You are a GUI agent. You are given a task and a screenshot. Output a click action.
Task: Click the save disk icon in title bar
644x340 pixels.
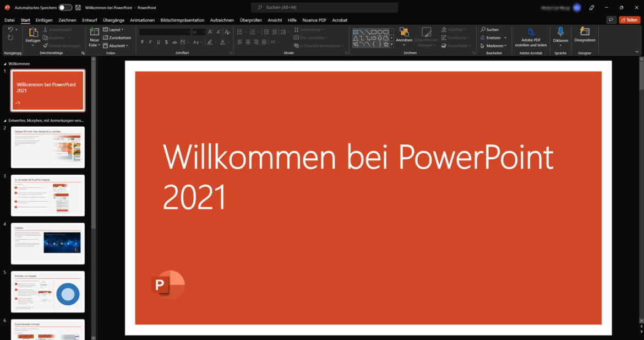(78, 8)
